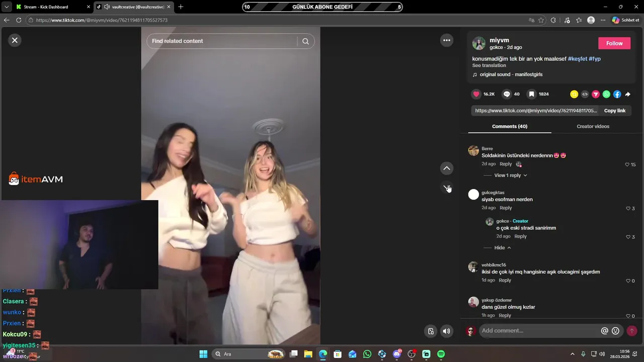
Task: Switch to Creator videos tab
Action: tap(593, 126)
